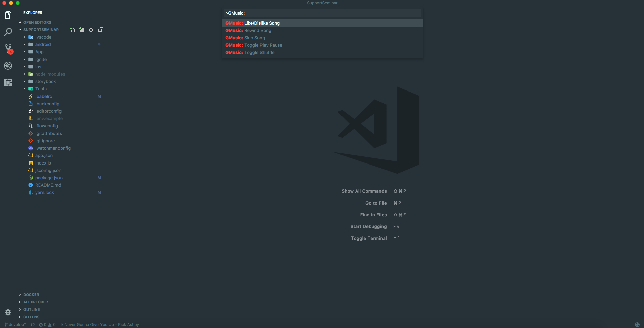Collapse all folders in explorer
Image resolution: width=644 pixels, height=328 pixels.
coord(100,30)
